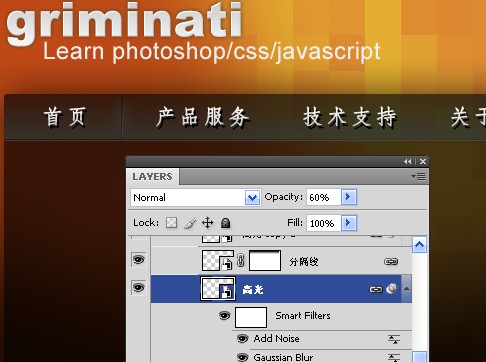Enable Lock image pixels brush icon
This screenshot has height=362, width=486.
190,223
